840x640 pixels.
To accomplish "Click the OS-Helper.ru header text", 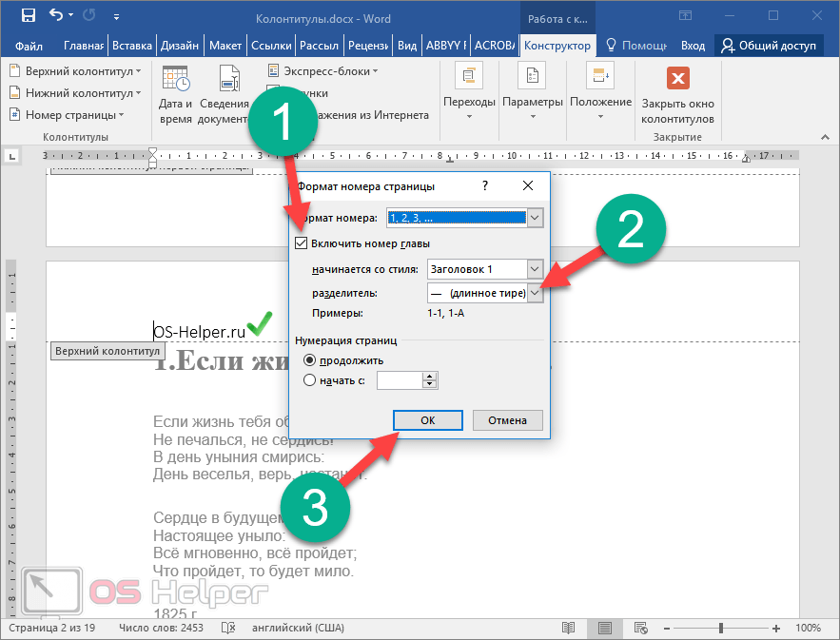I will click(x=199, y=332).
